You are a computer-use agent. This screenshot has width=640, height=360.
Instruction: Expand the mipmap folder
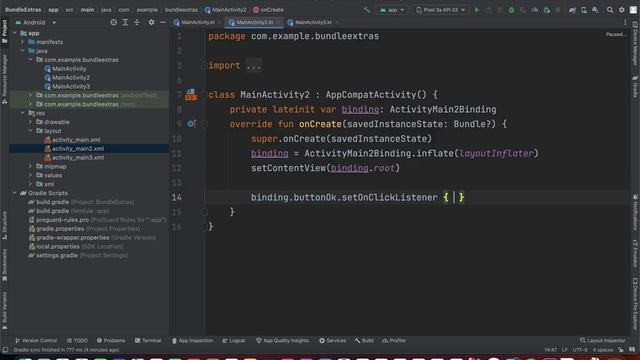[30, 166]
